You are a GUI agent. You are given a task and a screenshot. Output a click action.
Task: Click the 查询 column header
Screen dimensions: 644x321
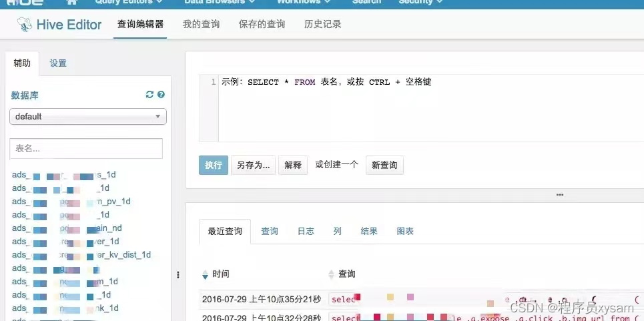tap(347, 274)
